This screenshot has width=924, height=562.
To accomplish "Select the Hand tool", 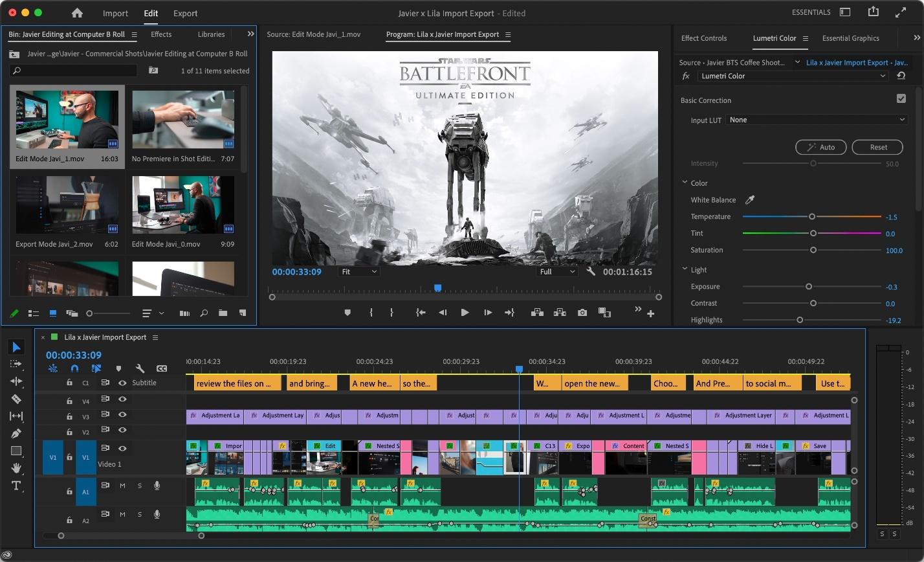I will pyautogui.click(x=16, y=467).
